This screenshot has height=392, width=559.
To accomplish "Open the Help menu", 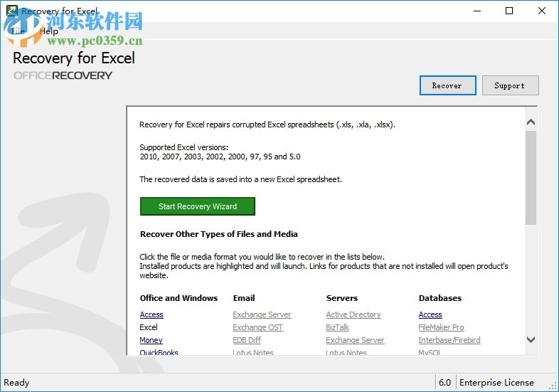I will pos(48,31).
